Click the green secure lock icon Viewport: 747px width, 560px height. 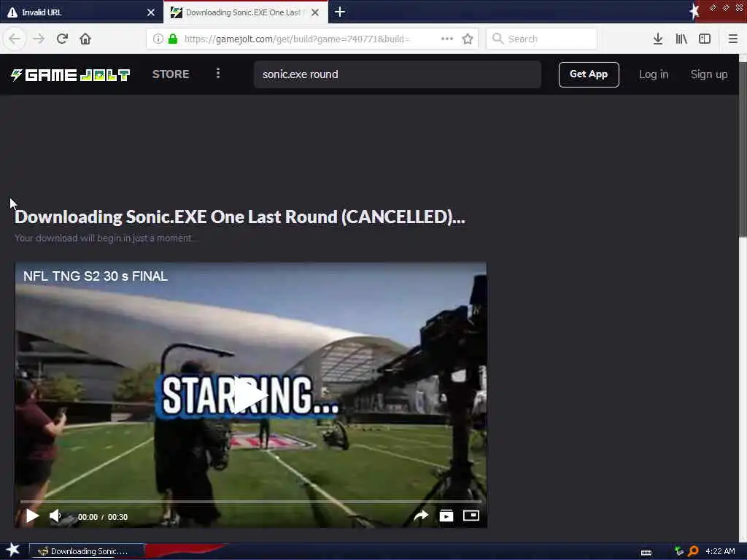click(173, 39)
